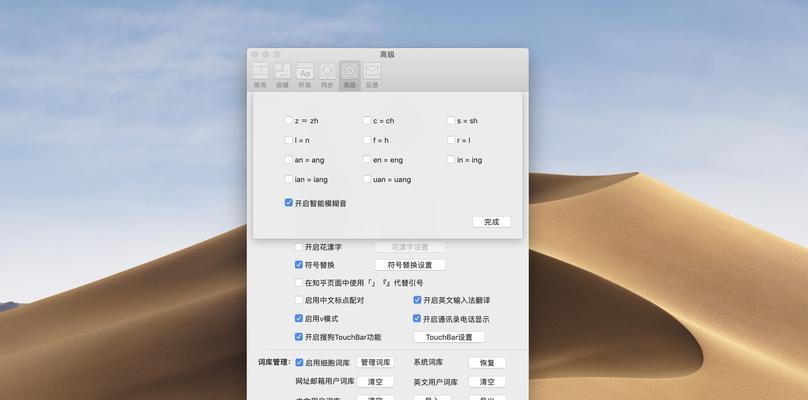Open the TouchBar设置 button
The image size is (808, 400).
click(x=449, y=337)
